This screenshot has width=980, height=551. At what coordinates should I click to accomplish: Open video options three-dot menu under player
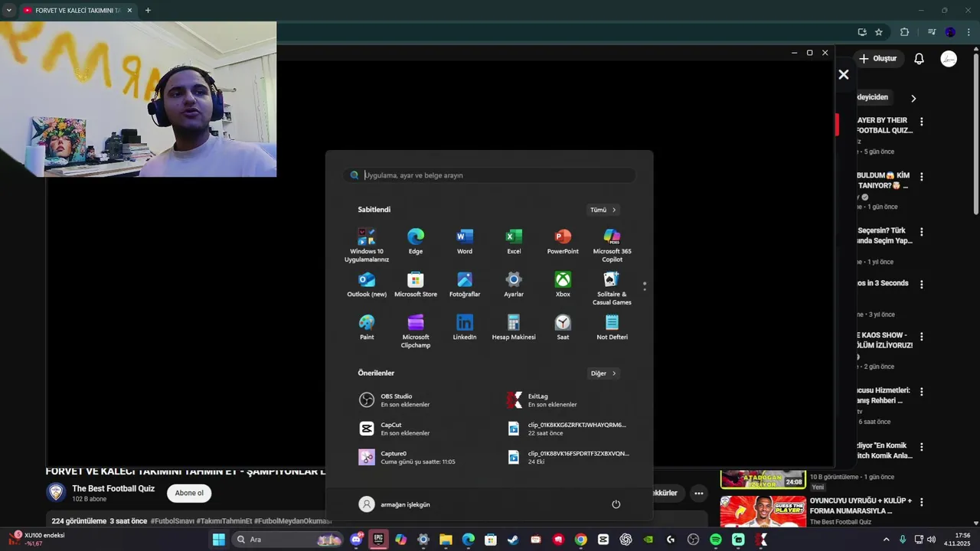[x=698, y=494]
